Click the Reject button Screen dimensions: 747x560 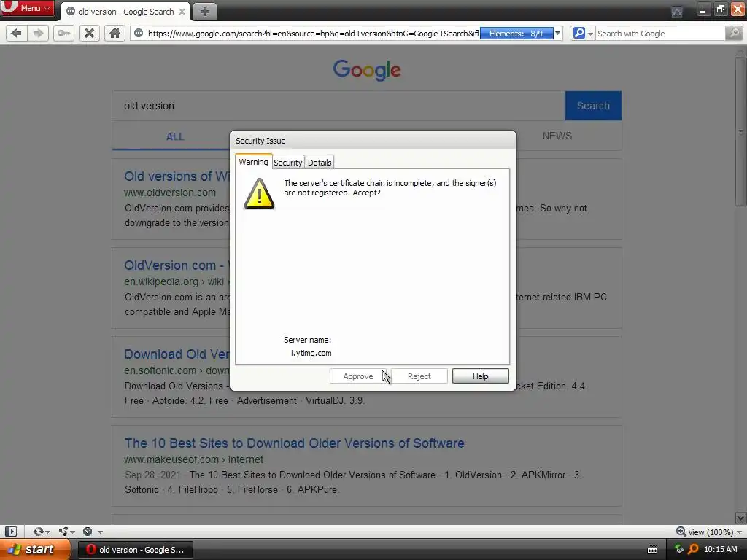point(419,376)
